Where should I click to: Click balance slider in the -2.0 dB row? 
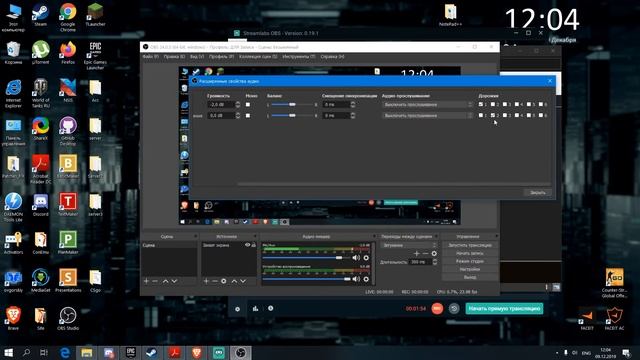pos(292,104)
